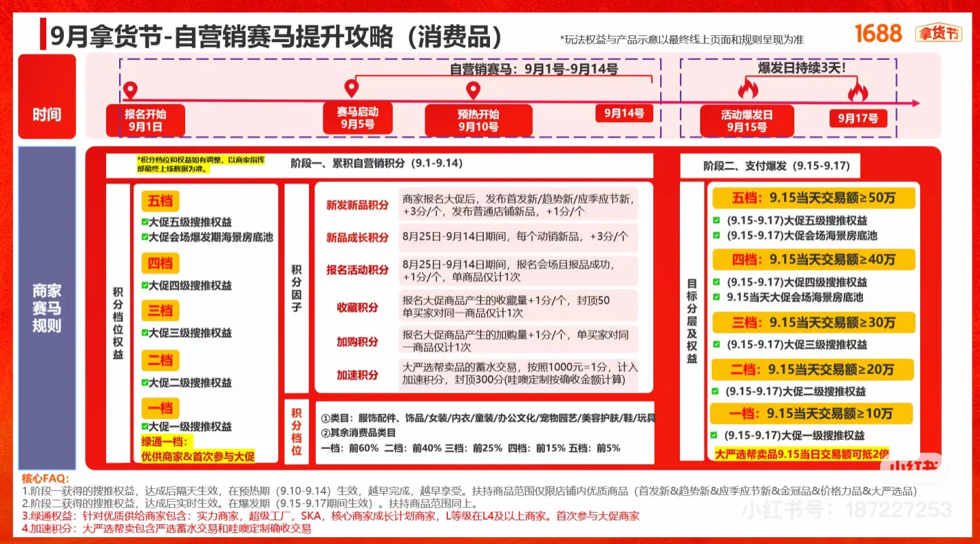Screen dimensions: 980x544
Task: Click check beside (9.15-9.17)大促会场海景房底池
Action: coord(716,235)
